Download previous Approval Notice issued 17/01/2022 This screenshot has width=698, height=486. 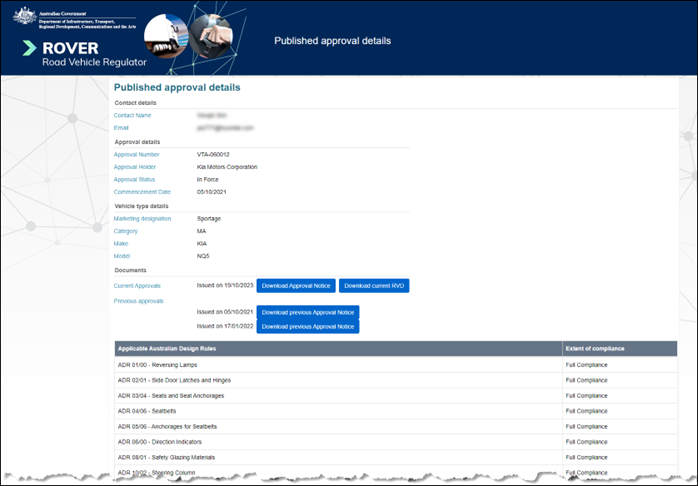tap(308, 326)
